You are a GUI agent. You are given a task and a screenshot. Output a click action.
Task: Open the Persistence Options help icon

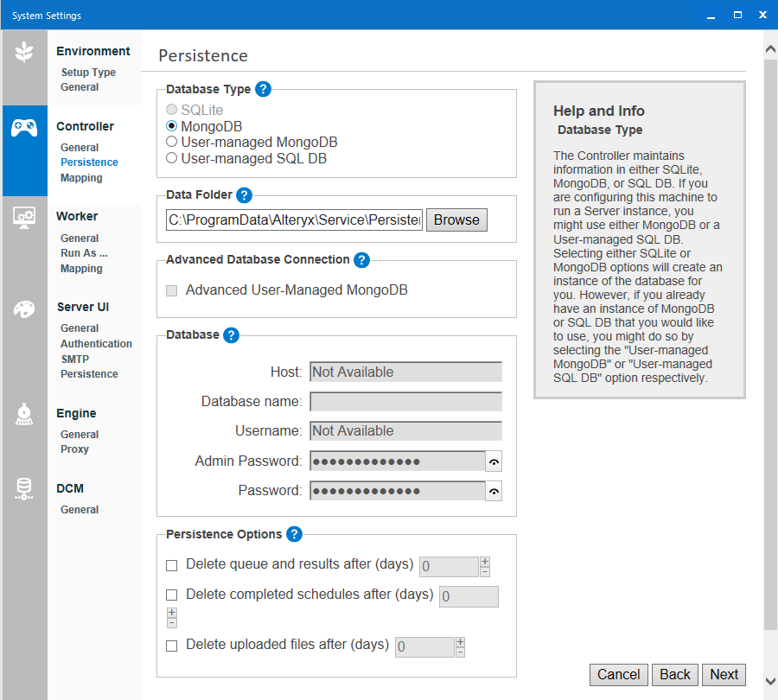tap(294, 534)
